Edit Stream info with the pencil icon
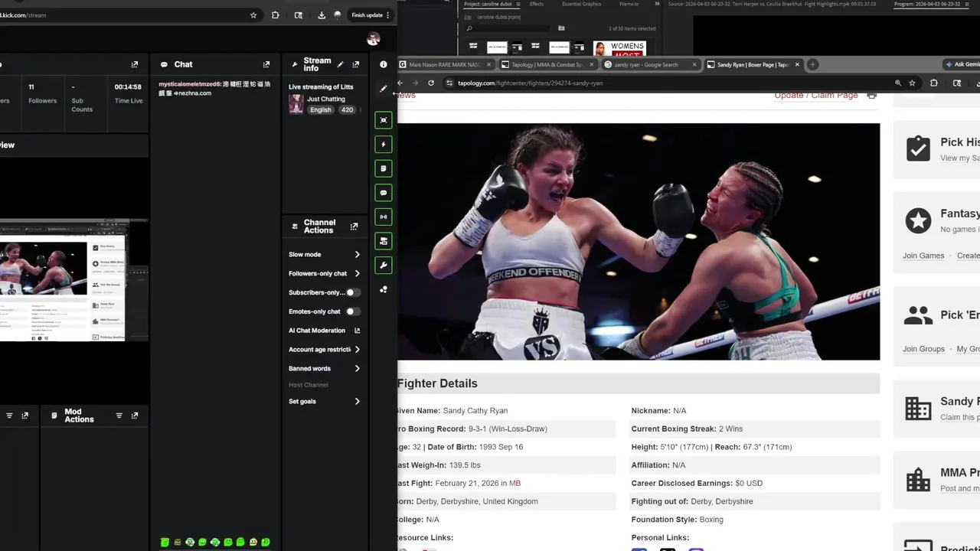This screenshot has height=551, width=980. tap(340, 64)
